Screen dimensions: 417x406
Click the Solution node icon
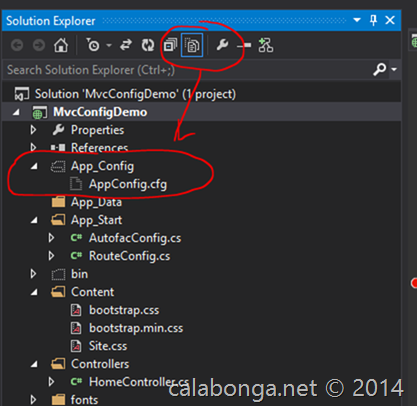(22, 94)
